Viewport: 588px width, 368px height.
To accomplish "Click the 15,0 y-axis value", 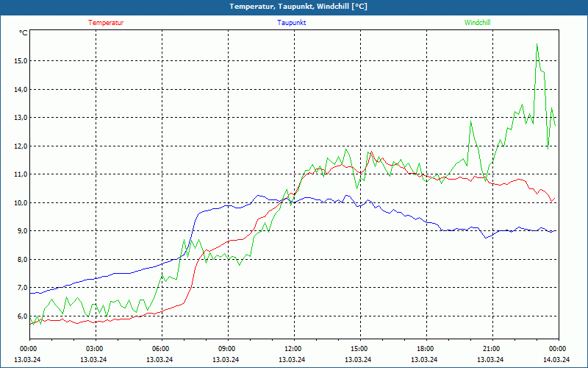I will pos(21,61).
